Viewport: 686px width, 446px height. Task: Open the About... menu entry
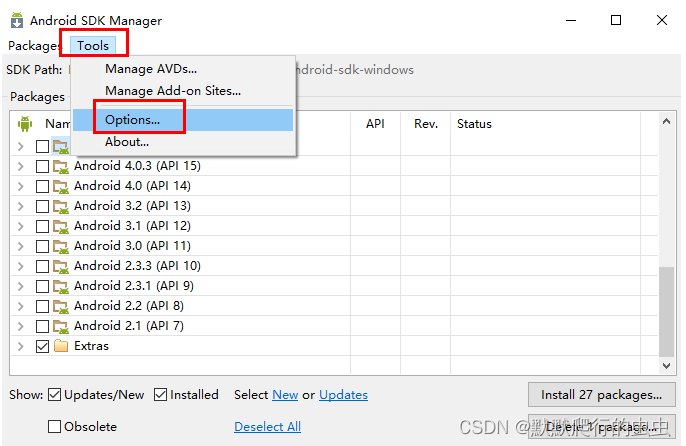(127, 142)
